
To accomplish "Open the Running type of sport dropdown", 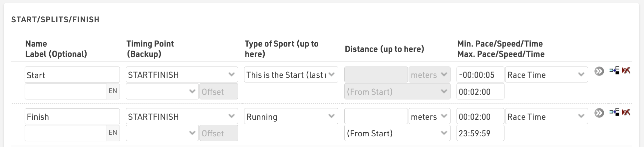I will click(x=291, y=116).
